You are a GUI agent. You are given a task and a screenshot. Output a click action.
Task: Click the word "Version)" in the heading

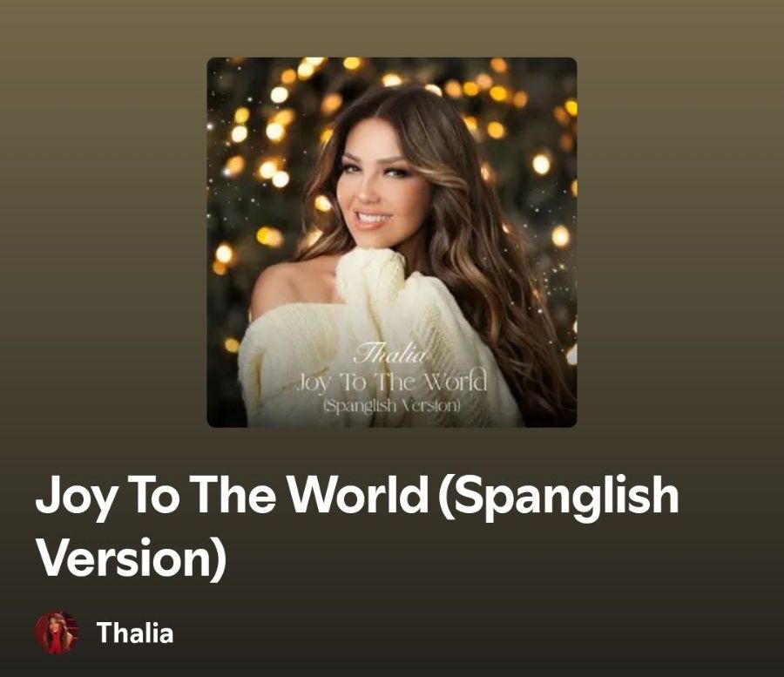click(x=132, y=558)
